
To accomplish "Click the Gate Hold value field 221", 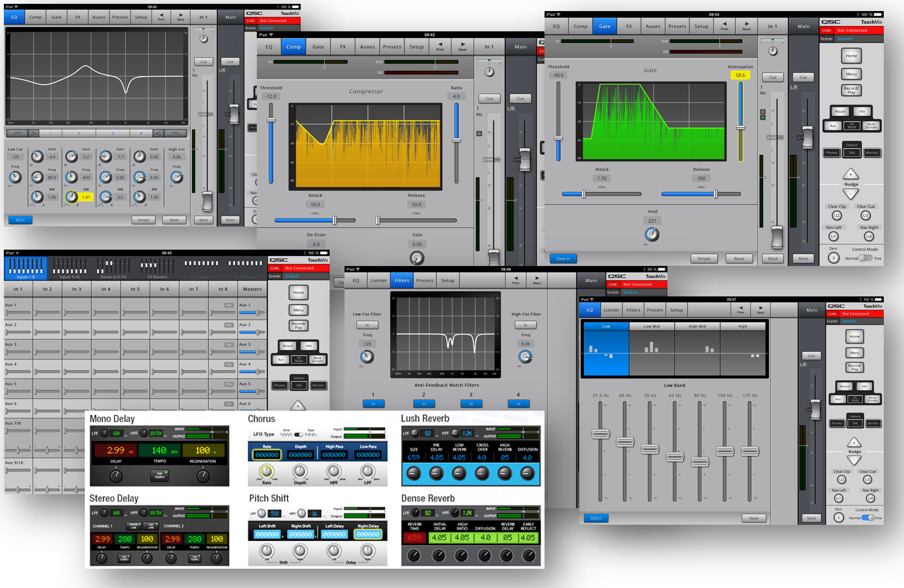I will (652, 221).
